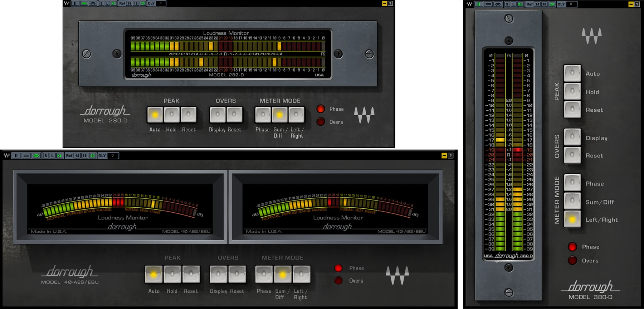Set Ref level to 20 in 380-D toolbar
The image size is (644, 309).
[552, 4]
